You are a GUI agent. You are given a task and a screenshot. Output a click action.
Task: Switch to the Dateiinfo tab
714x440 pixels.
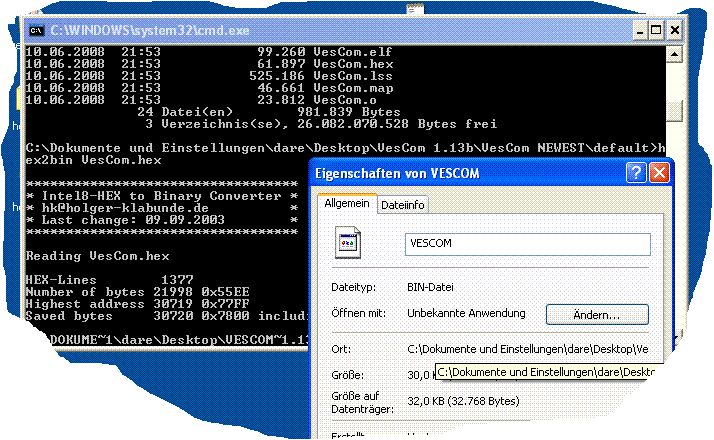[x=403, y=205]
